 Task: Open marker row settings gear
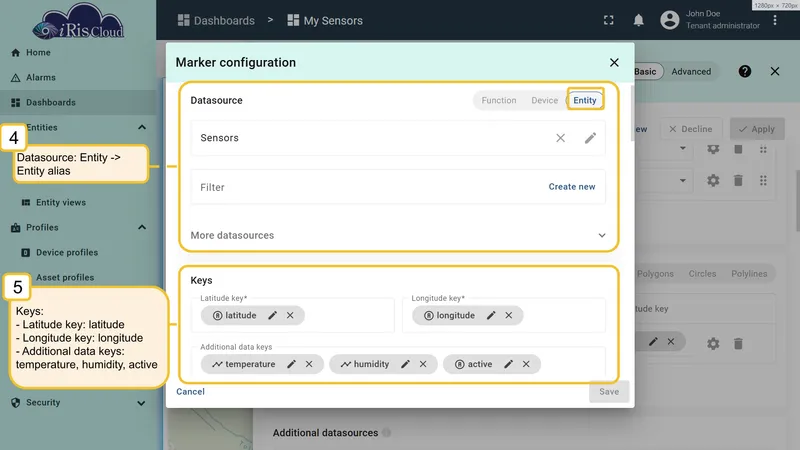pos(713,344)
